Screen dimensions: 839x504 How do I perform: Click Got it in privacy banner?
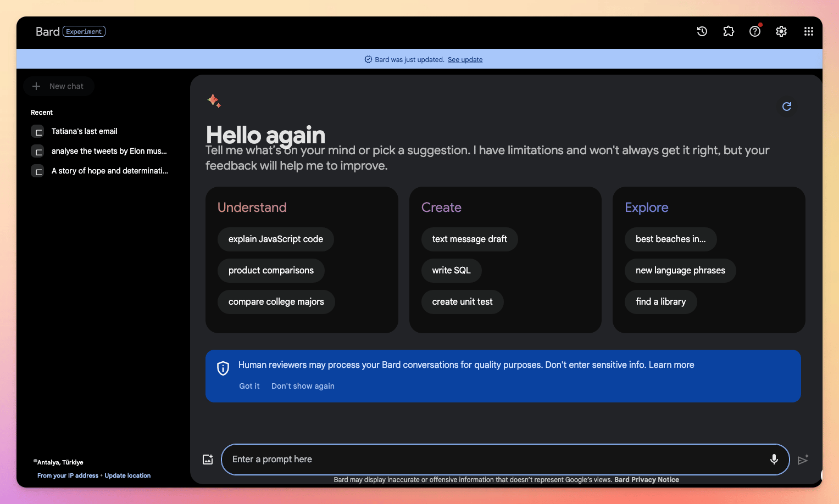point(249,386)
